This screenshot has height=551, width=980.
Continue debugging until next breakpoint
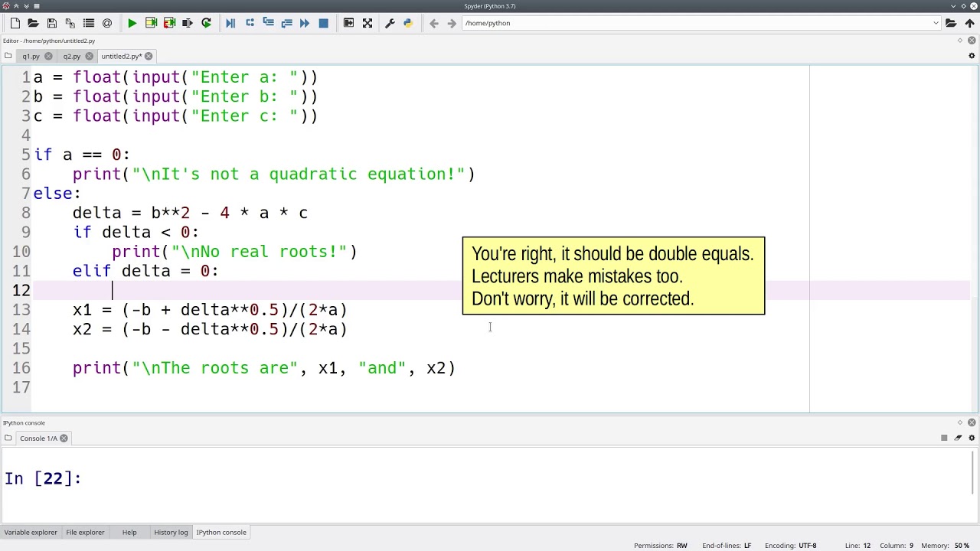click(305, 23)
